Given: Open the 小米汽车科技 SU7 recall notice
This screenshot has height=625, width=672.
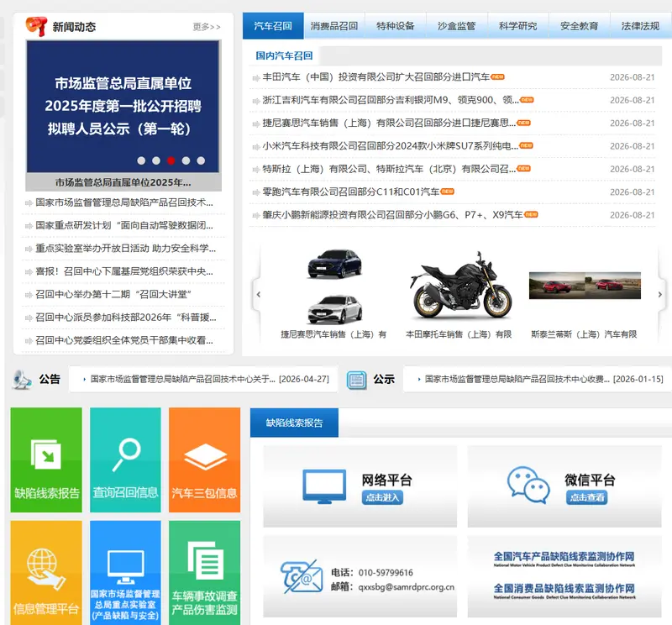Looking at the screenshot, I should pos(390,145).
